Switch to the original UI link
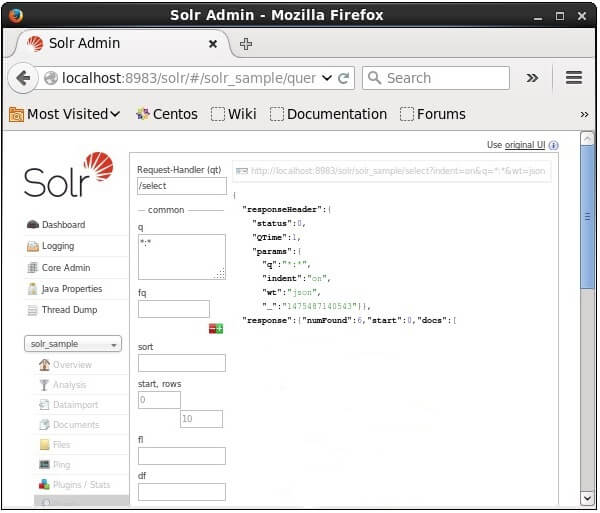 (x=525, y=145)
